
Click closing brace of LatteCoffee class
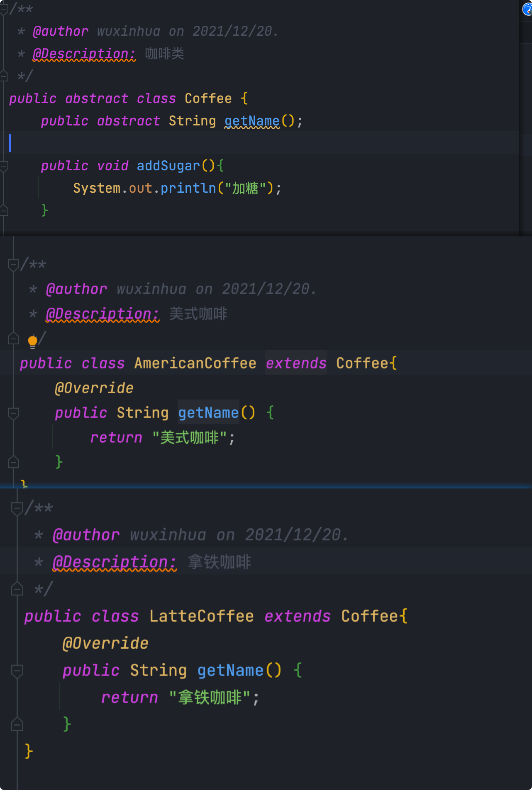(x=29, y=751)
